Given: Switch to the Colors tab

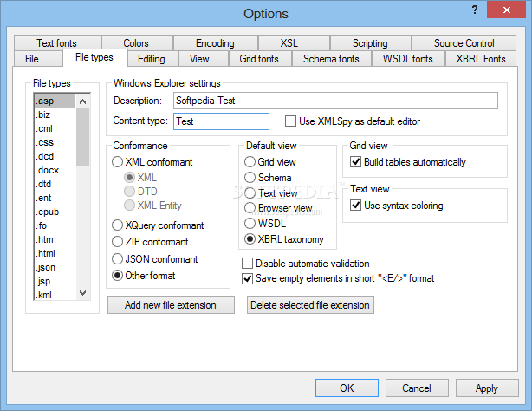Looking at the screenshot, I should click(x=136, y=43).
